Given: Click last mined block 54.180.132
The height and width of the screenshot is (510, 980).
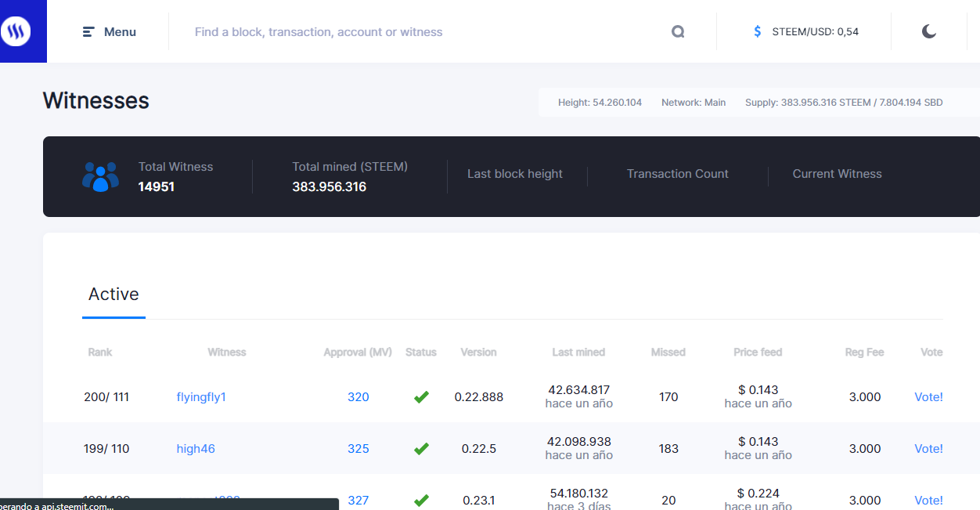Looking at the screenshot, I should click(x=579, y=494).
